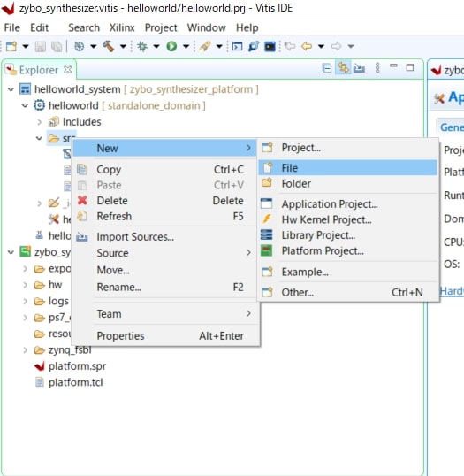464x476 pixels.
Task: Collapse the helloworld_system tree node
Action: tap(11, 89)
